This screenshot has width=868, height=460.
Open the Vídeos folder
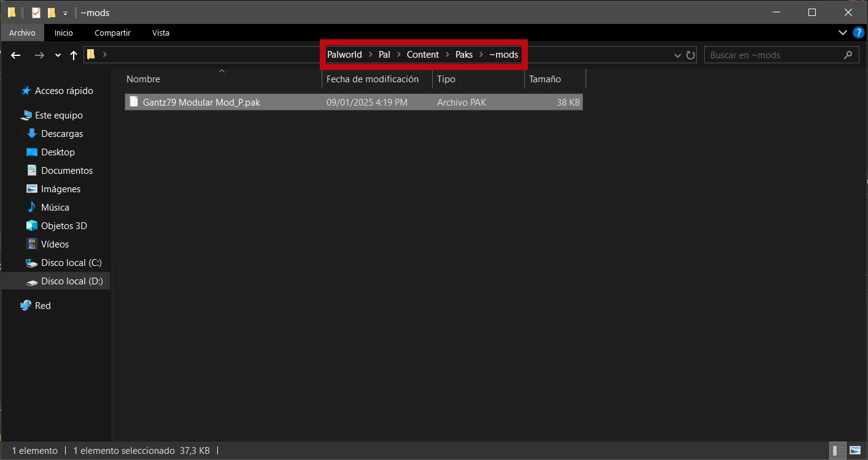pyautogui.click(x=55, y=244)
